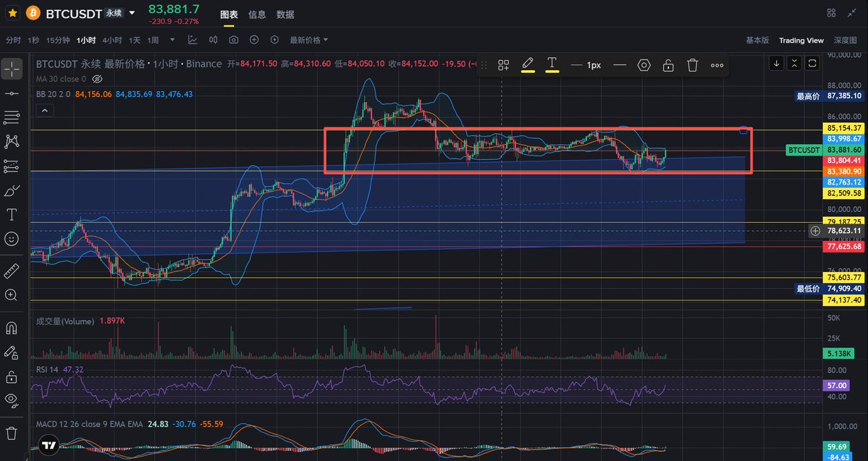This screenshot has width=868, height=461.
Task: Select the zoom in magnifier tool
Action: (12, 295)
